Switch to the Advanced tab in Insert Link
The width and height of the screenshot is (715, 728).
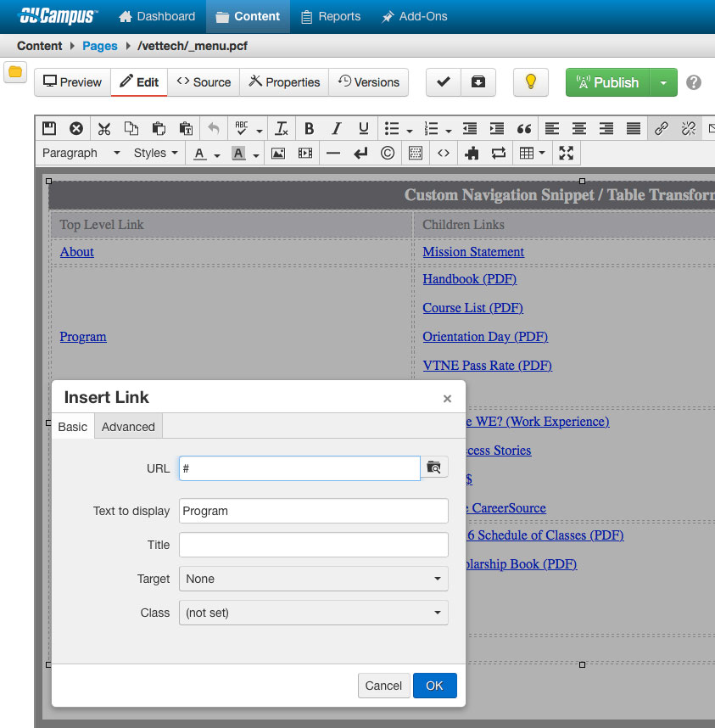[x=128, y=427]
